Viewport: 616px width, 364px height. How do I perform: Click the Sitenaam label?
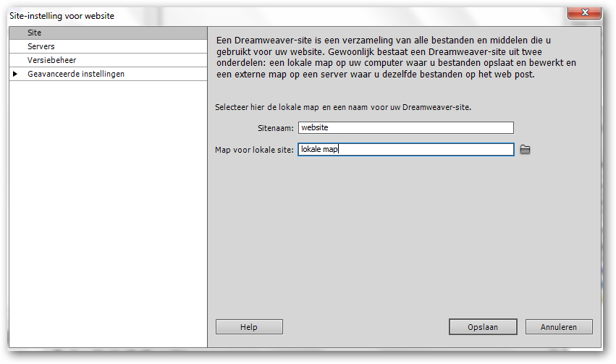click(x=275, y=128)
